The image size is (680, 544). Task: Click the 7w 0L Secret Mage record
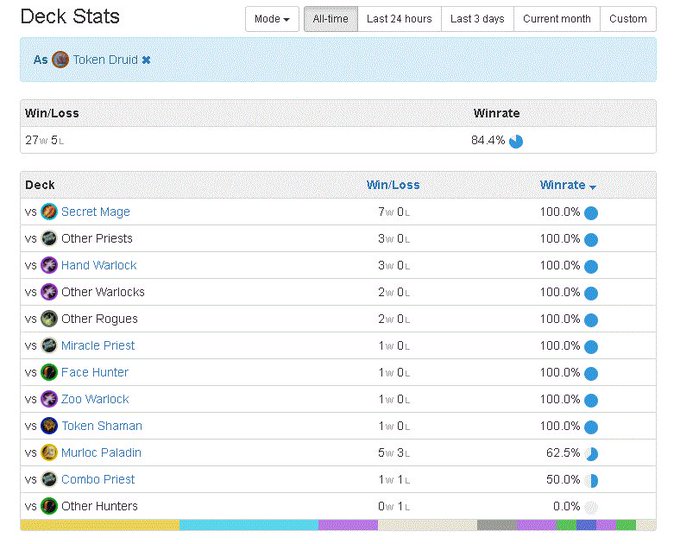click(394, 212)
